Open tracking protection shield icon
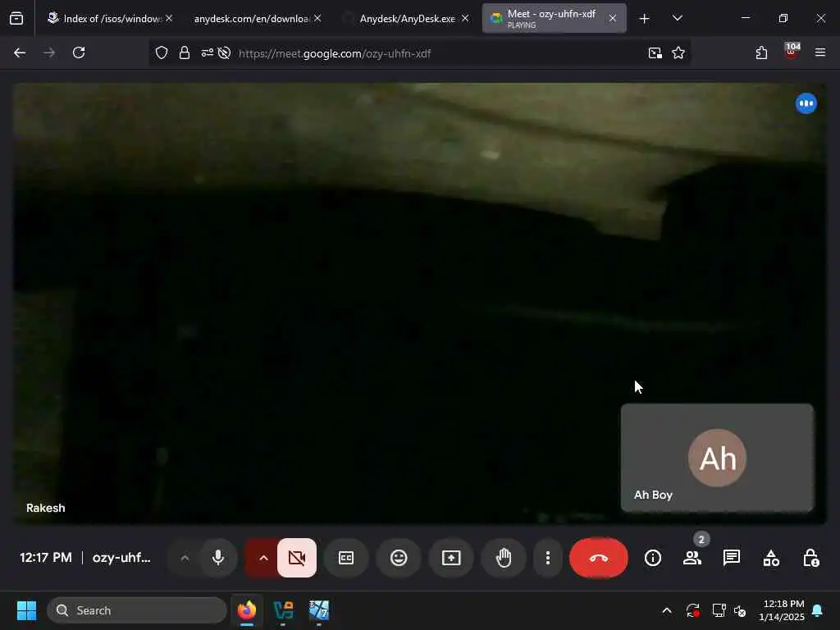 point(162,52)
